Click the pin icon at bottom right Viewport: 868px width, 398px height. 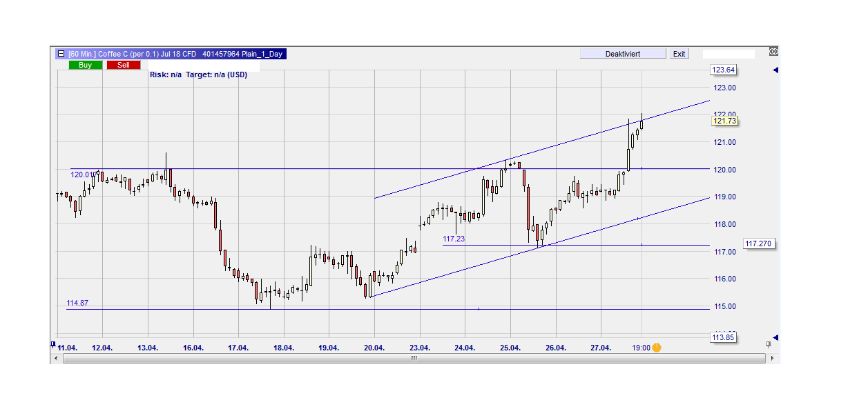(769, 344)
